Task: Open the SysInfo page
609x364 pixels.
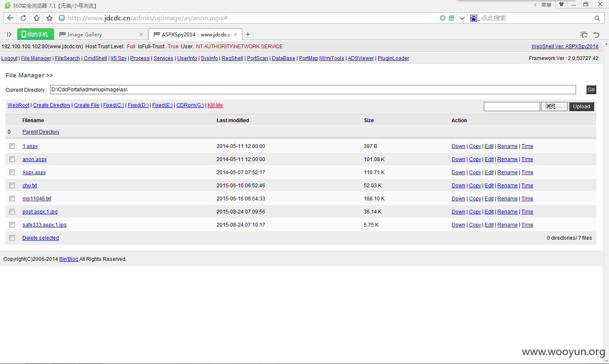Action: [x=209, y=58]
